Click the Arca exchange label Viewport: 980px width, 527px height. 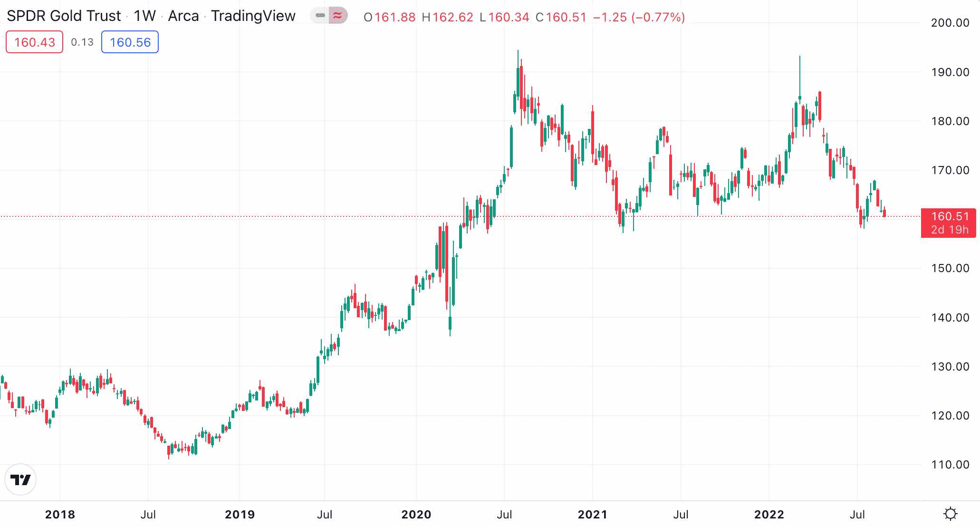[x=183, y=16]
